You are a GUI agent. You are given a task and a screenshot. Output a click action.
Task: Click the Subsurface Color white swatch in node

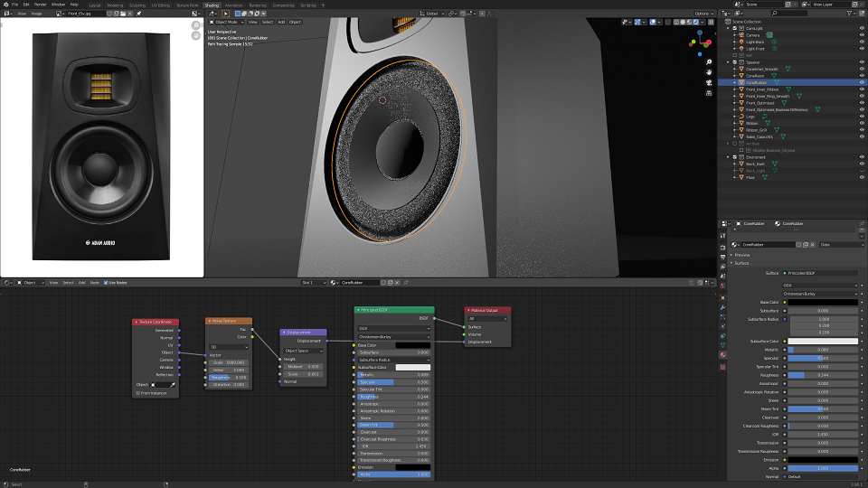413,368
